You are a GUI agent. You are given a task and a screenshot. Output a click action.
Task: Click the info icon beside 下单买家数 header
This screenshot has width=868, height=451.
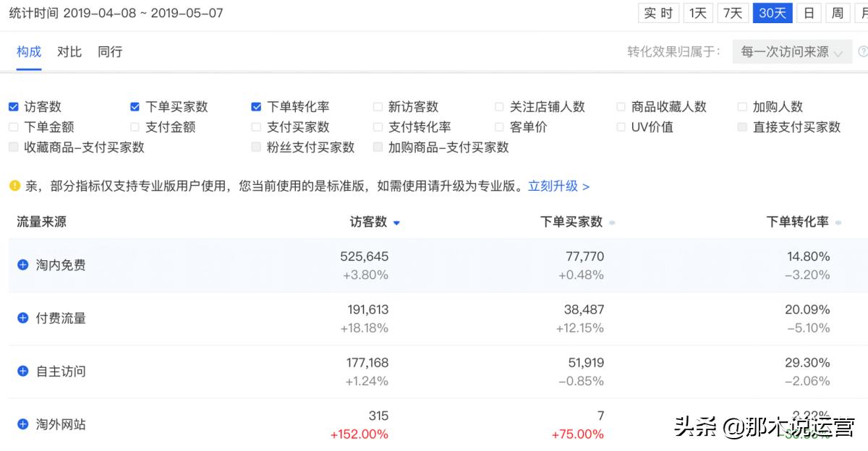tap(612, 223)
